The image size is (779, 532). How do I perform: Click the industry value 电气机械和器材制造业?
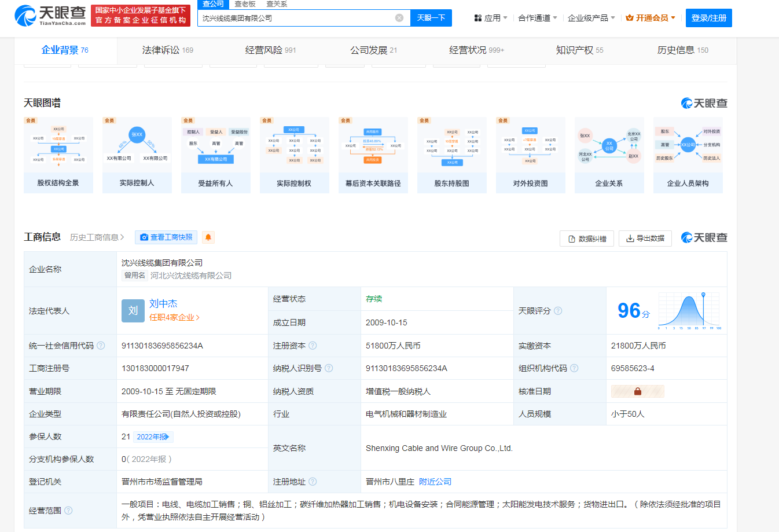[406, 414]
